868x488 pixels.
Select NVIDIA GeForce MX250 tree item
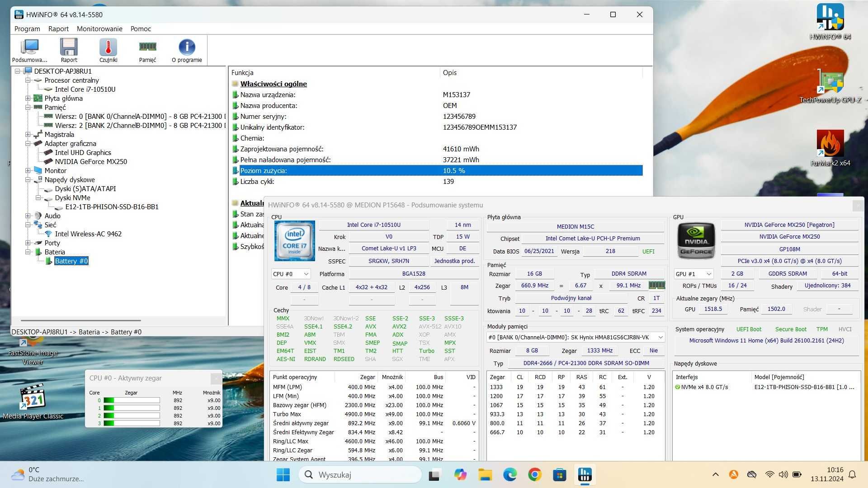[91, 161]
